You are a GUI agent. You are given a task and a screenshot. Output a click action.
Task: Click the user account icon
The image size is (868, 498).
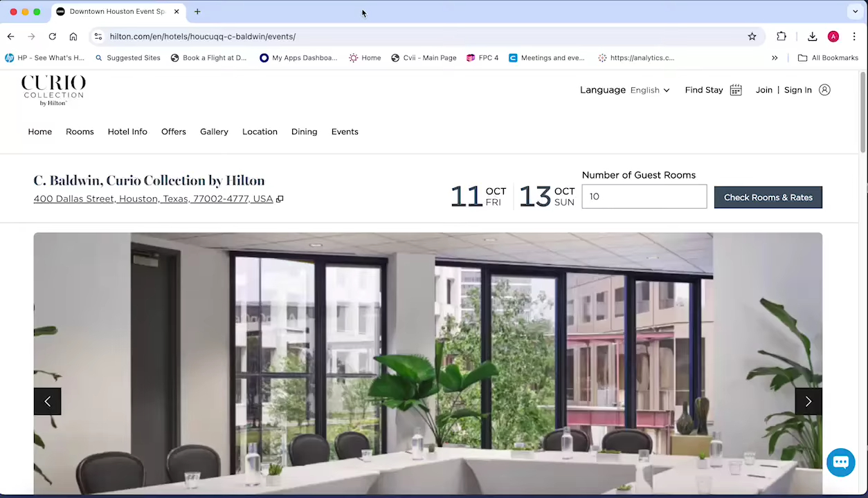824,90
